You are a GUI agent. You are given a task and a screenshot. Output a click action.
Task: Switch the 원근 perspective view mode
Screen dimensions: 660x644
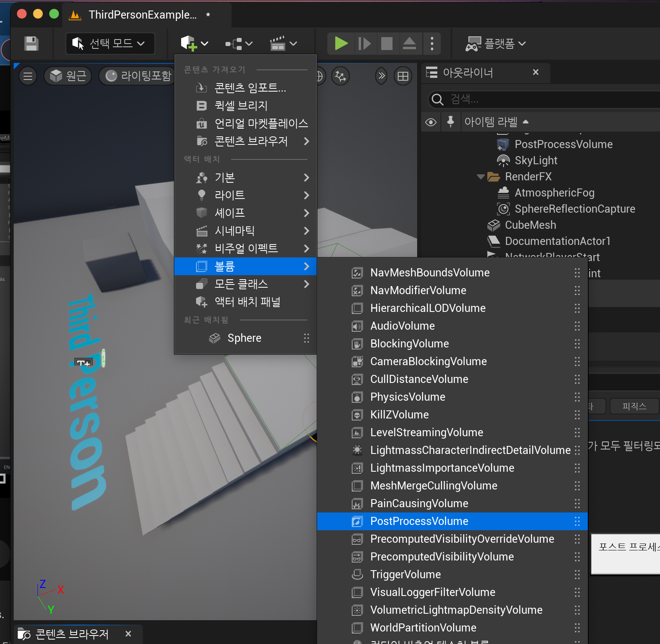(x=68, y=76)
